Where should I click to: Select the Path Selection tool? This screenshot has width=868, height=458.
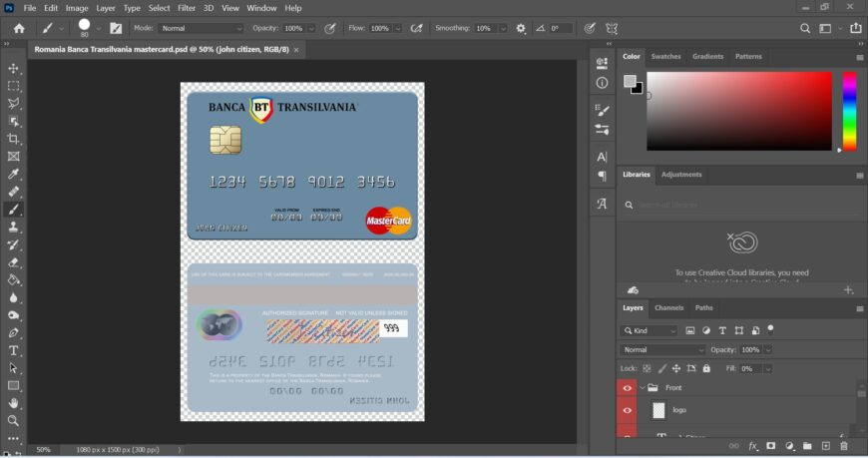tap(13, 368)
